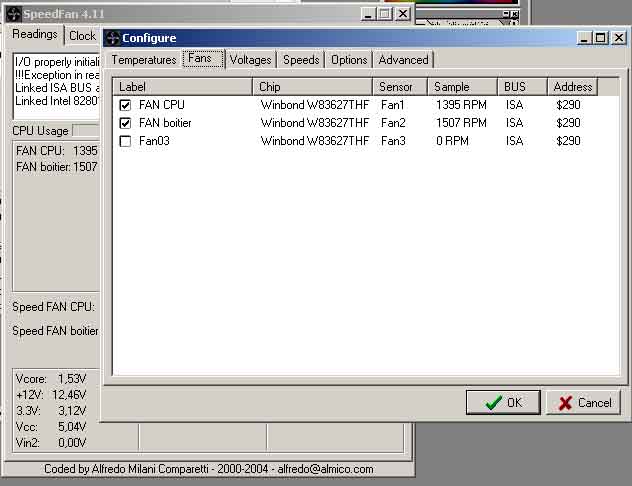
Task: Click the 0 RPM sample value
Action: tap(452, 141)
